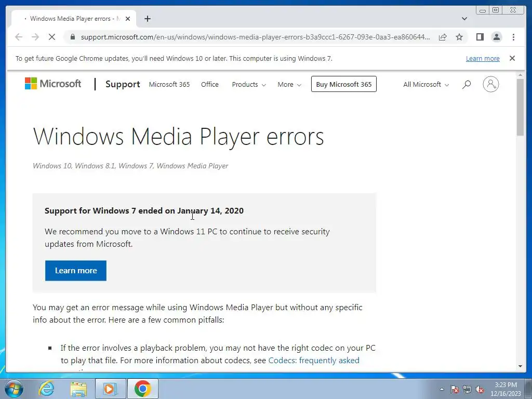Click the address bar URL
This screenshot has height=399, width=532.
(x=255, y=37)
